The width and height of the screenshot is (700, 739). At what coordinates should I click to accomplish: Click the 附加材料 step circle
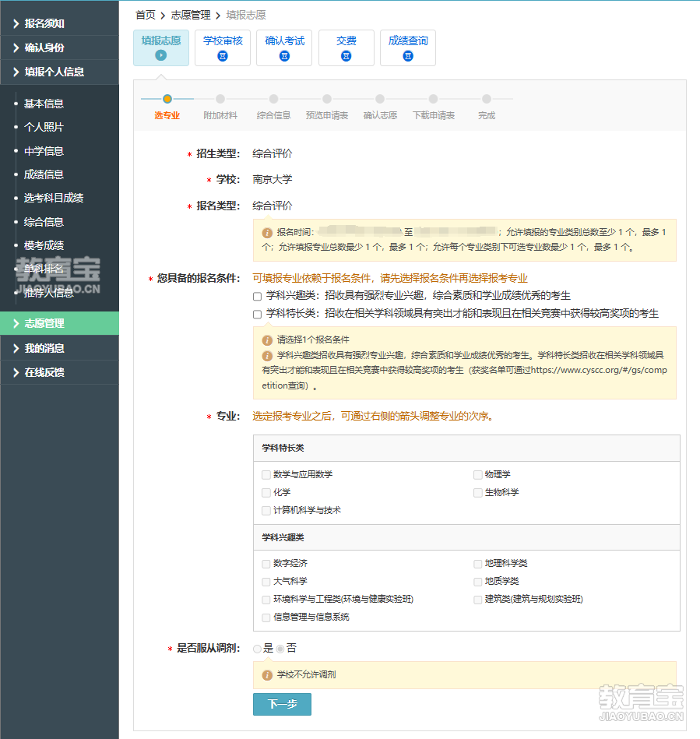(x=220, y=99)
